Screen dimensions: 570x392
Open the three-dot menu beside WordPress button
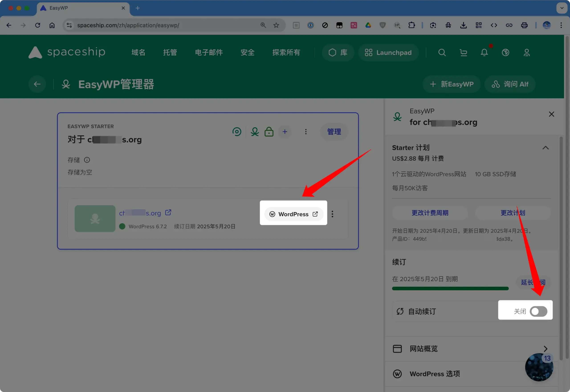pos(332,214)
